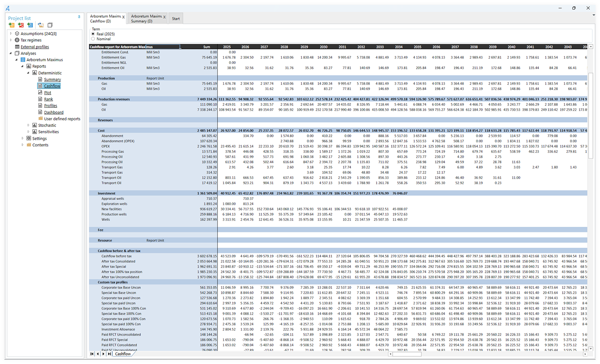Click the green add-project toolbar icon

(x=12, y=25)
